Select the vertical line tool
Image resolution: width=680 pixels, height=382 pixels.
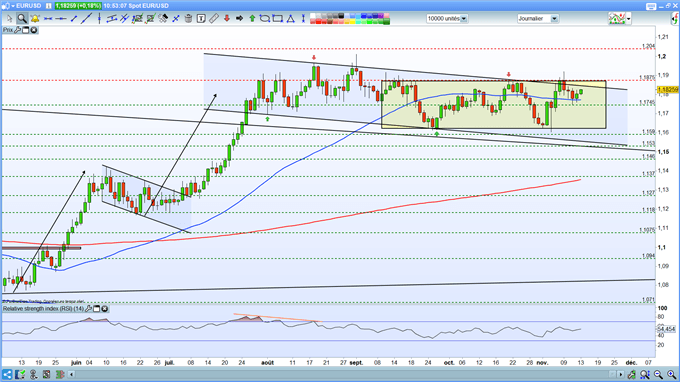pyautogui.click(x=99, y=18)
